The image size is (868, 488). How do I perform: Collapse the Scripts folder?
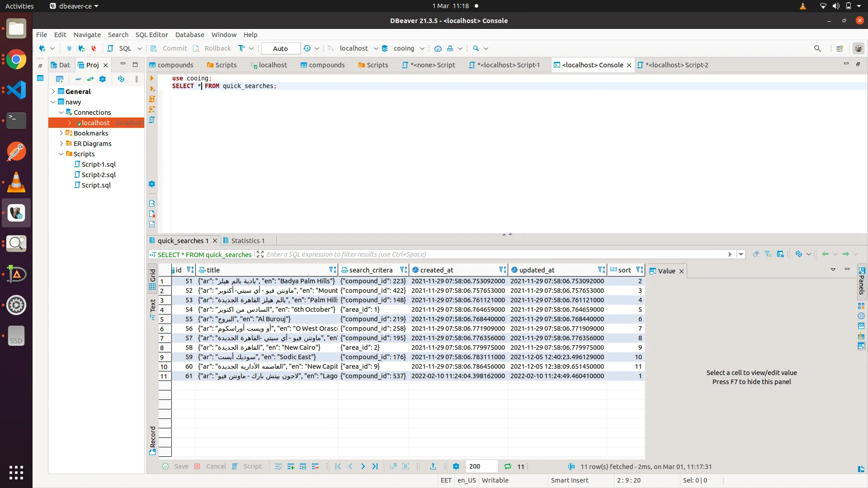(61, 154)
